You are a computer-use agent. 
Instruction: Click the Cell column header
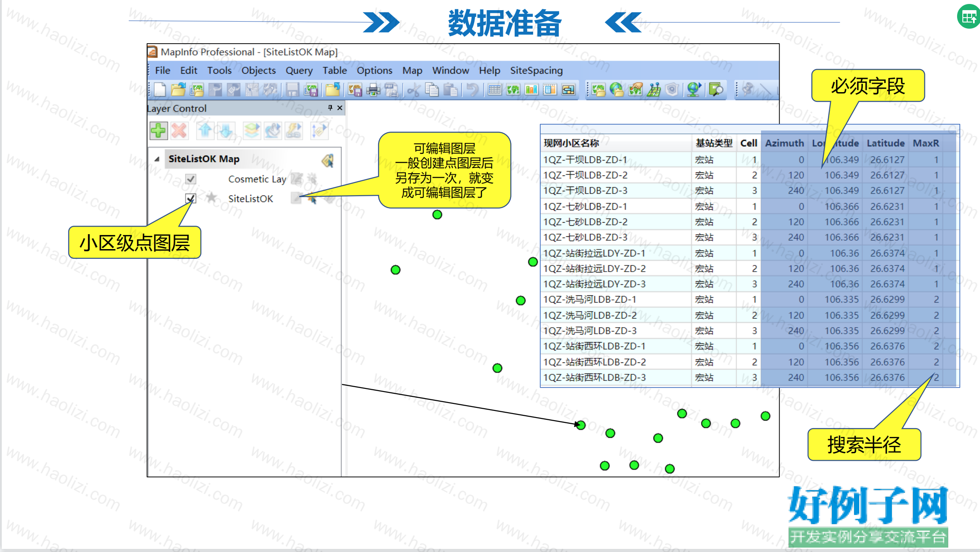point(749,143)
